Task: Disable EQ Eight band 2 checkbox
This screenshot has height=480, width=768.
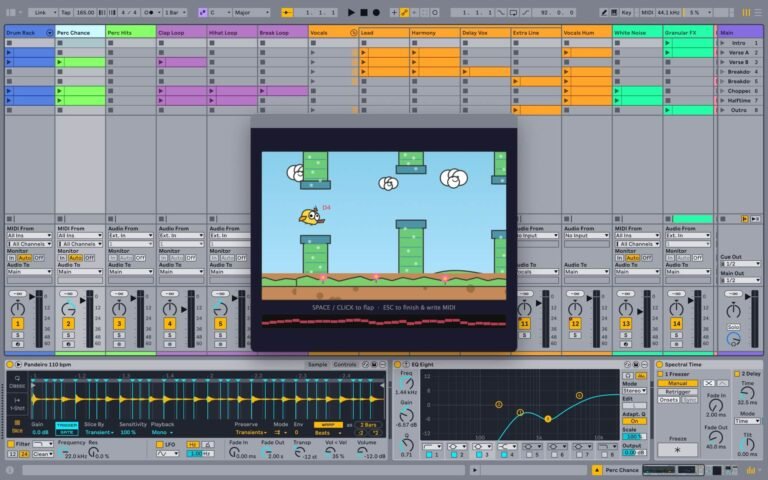Action: (454, 455)
